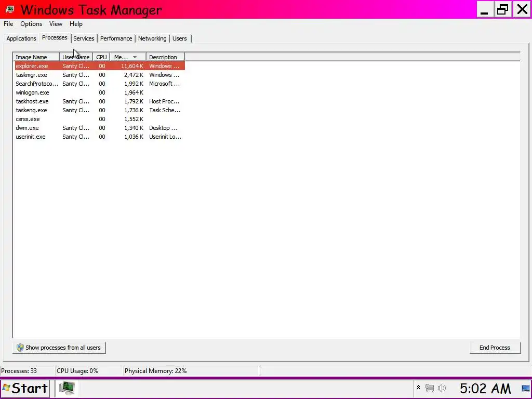This screenshot has height=399, width=532.
Task: Minimize the Task Manager window
Action: coord(485,9)
